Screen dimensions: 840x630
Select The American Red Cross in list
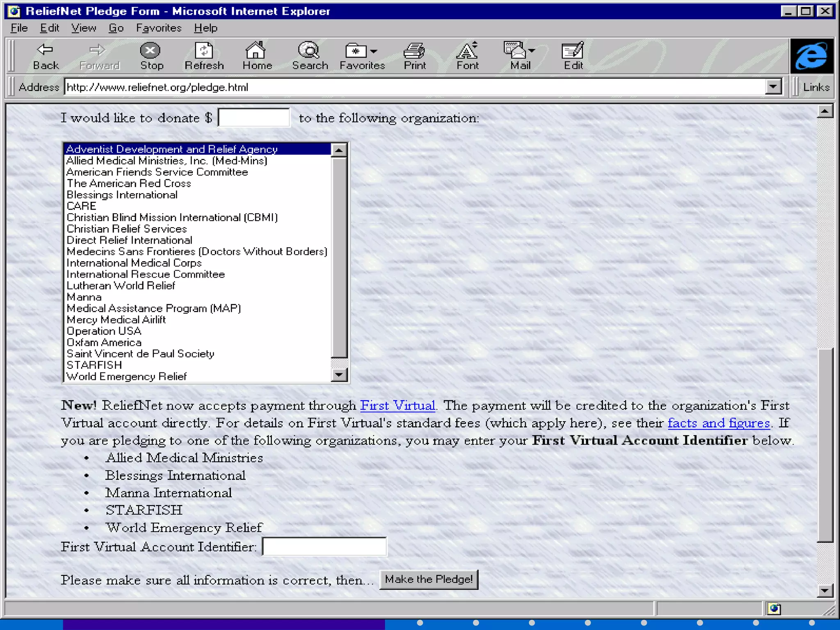coord(129,183)
